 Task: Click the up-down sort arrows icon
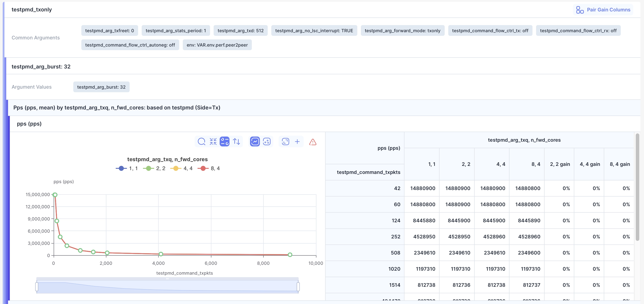[x=236, y=141]
